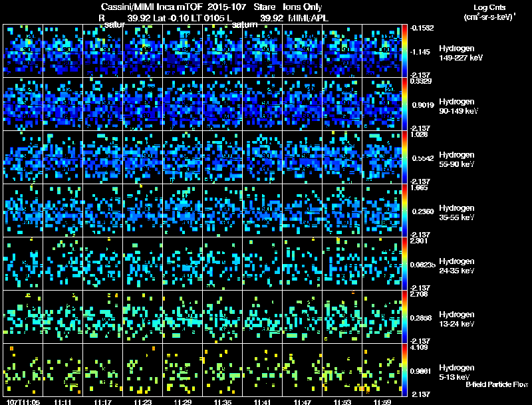This screenshot has width=532, height=405.
Task: Click the '4.109' colorbar maximum value
Action: [419, 348]
